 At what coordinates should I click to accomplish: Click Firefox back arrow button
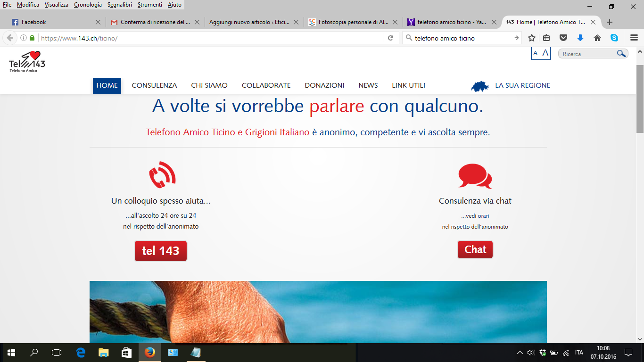tap(10, 38)
